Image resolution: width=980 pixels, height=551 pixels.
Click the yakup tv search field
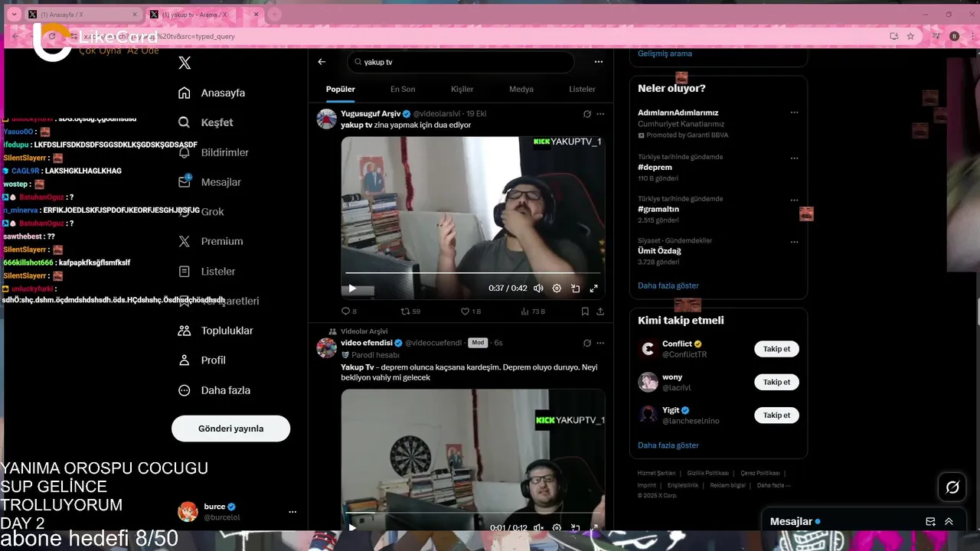point(460,62)
